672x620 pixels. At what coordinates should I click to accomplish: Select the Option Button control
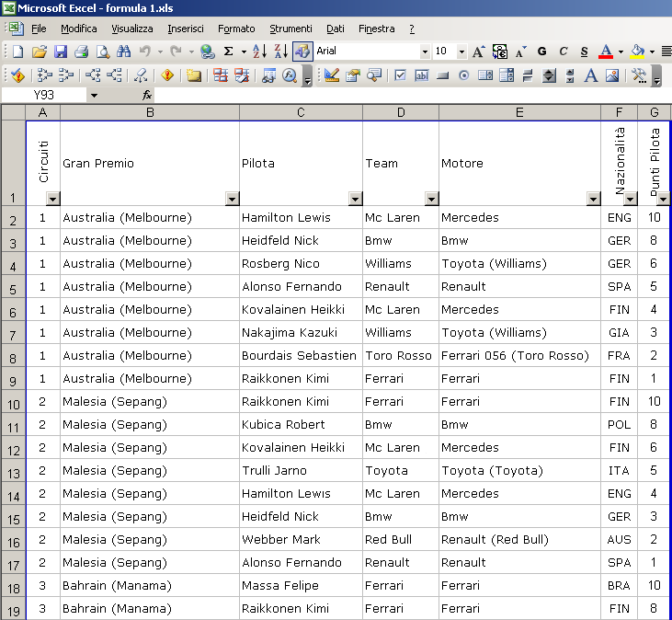coord(463,76)
